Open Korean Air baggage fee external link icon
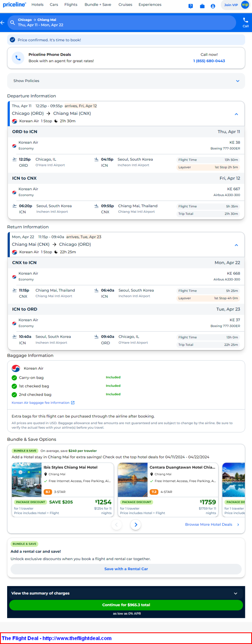The width and height of the screenshot is (252, 644). [73, 403]
